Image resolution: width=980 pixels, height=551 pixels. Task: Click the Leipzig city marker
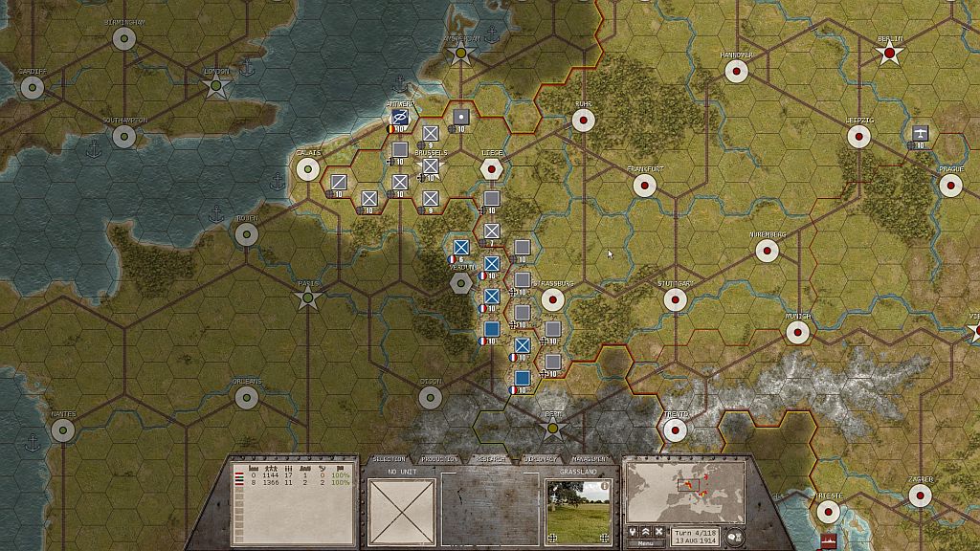(858, 136)
